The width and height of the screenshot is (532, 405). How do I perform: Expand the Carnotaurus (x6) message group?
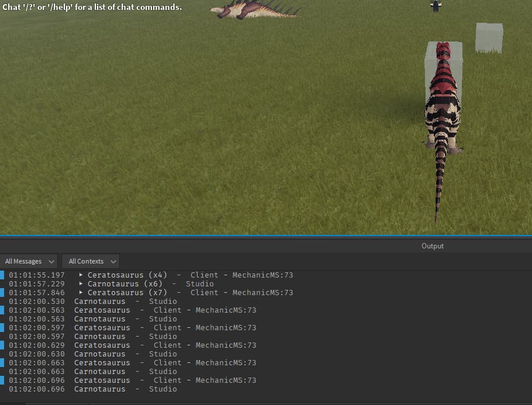pyautogui.click(x=80, y=283)
